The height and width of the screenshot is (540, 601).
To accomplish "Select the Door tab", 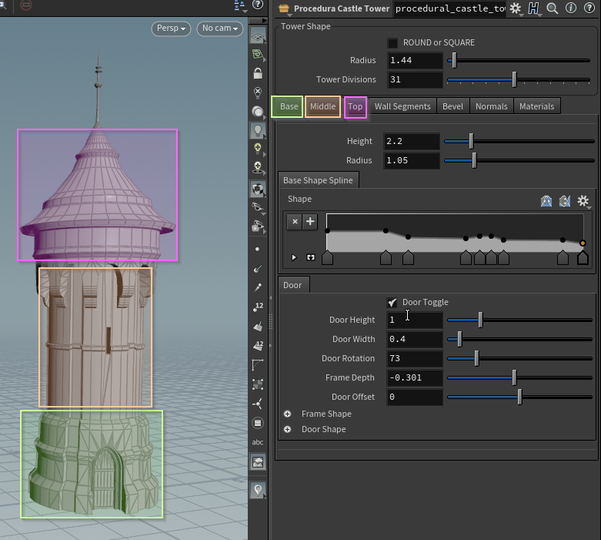I will [x=292, y=285].
